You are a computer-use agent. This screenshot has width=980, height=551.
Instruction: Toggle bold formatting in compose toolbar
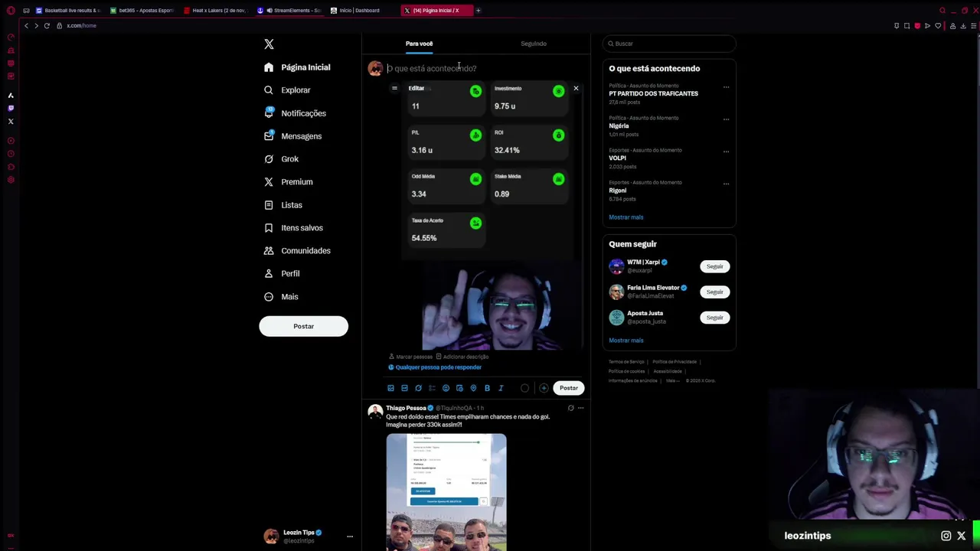[x=487, y=388]
